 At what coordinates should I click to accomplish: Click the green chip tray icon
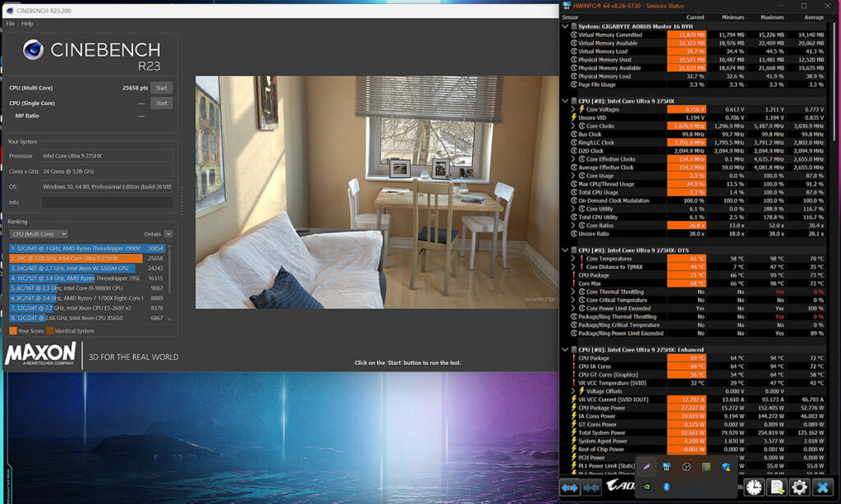[705, 466]
